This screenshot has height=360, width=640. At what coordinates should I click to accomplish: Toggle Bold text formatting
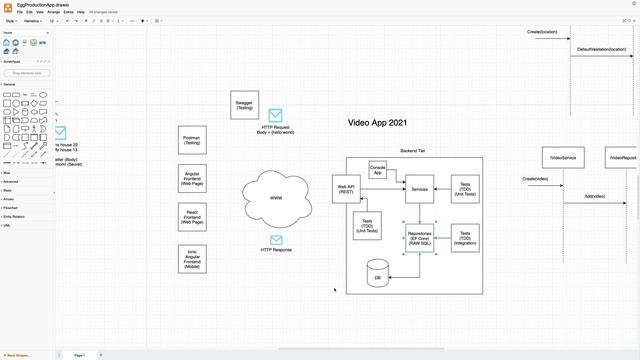86,21
